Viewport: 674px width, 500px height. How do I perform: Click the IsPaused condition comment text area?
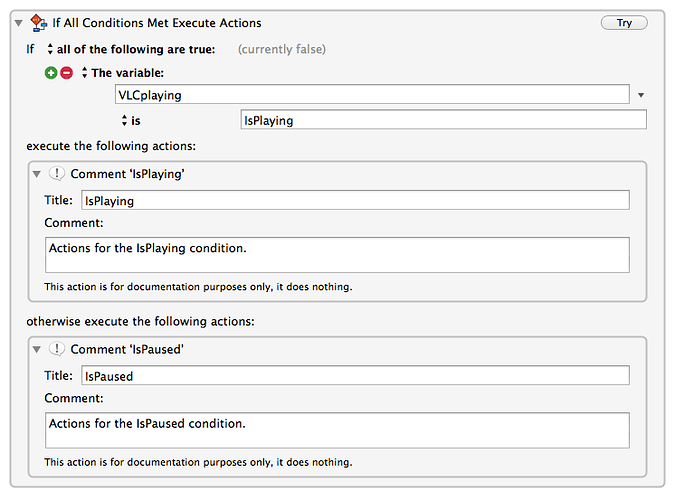(337, 430)
